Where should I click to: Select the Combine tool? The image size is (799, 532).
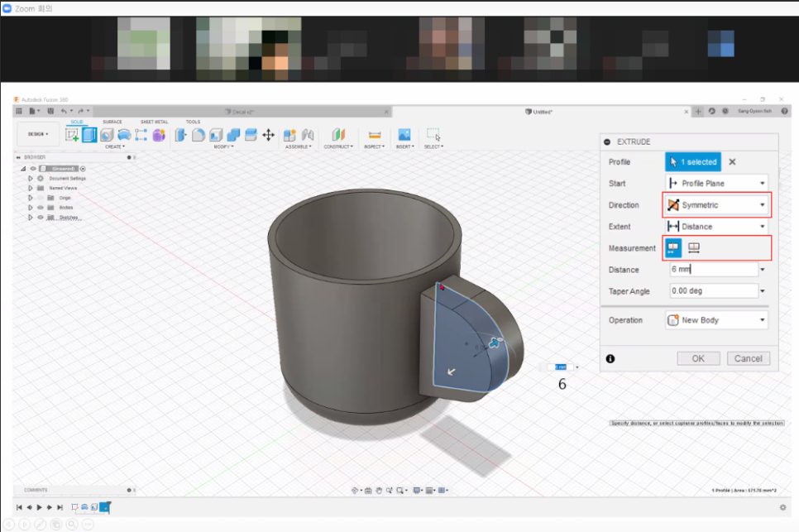point(233,135)
